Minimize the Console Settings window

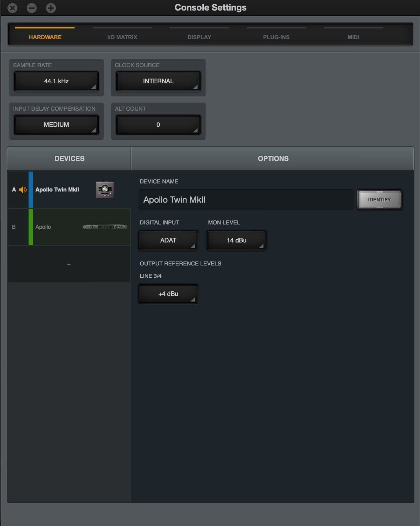(32, 8)
